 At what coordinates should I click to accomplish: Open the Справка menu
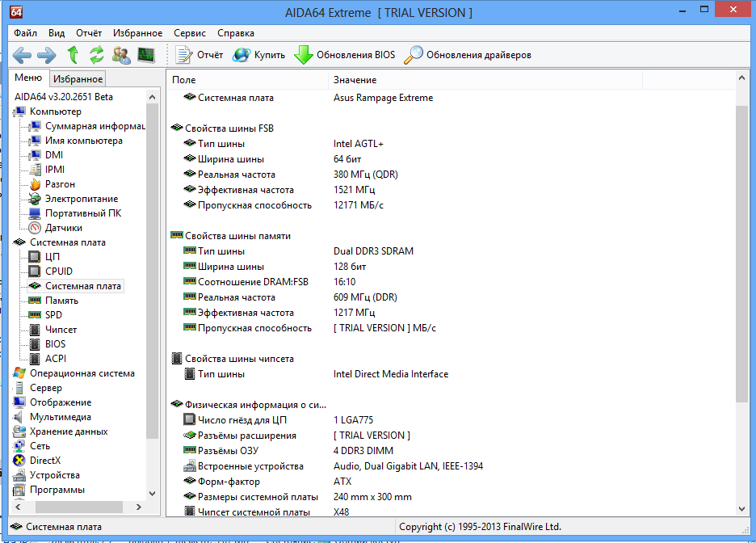(236, 33)
